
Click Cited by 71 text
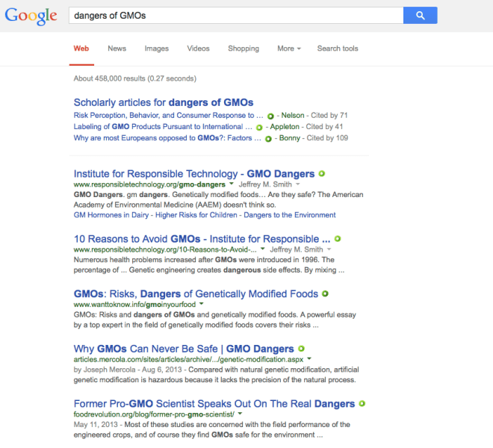click(329, 116)
